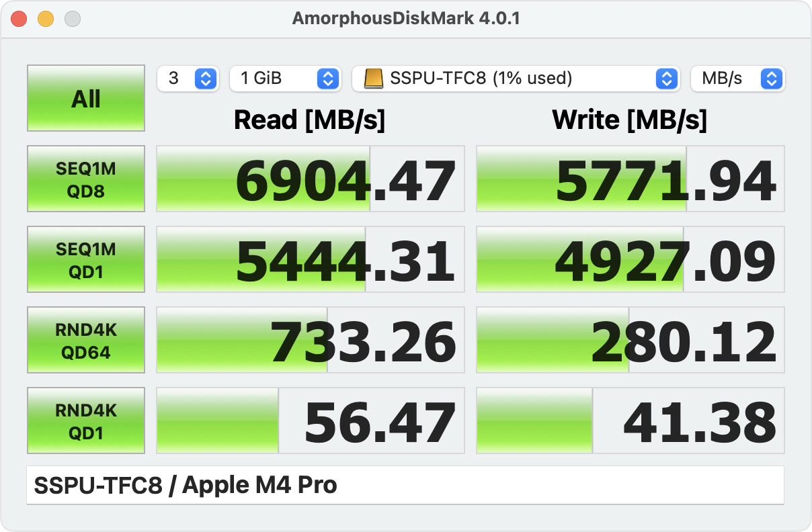Open the SSPU-TFC8 drive selector
The image size is (812, 532).
[515, 79]
